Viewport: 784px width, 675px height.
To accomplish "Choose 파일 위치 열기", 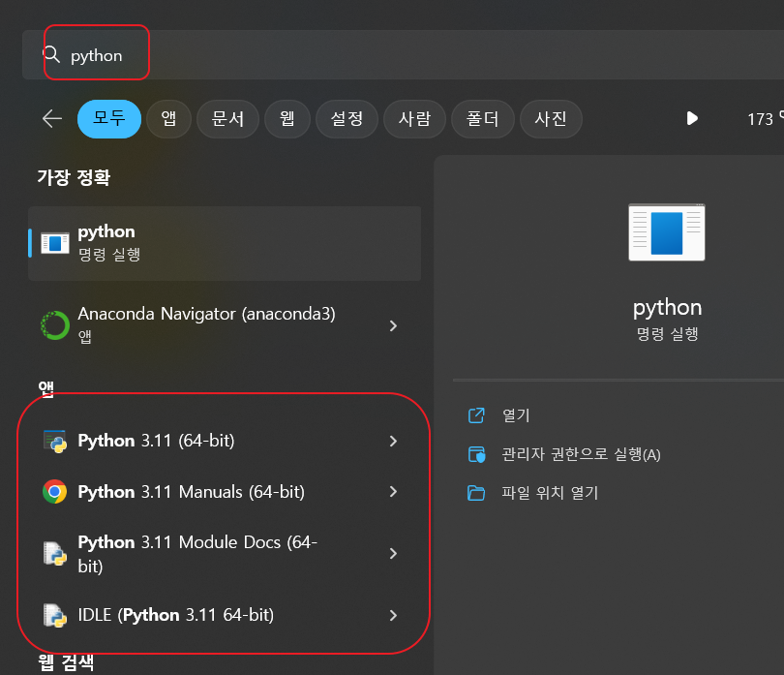I will [550, 493].
